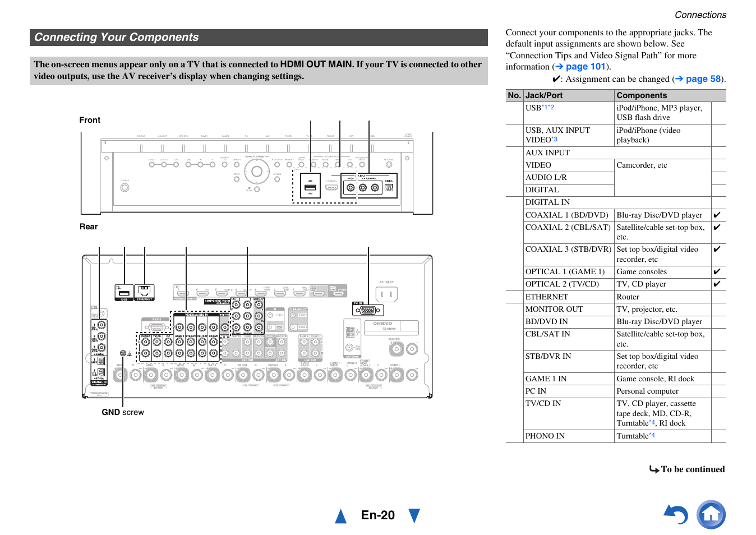
Task: Click the Connections section title
Action: click(700, 15)
